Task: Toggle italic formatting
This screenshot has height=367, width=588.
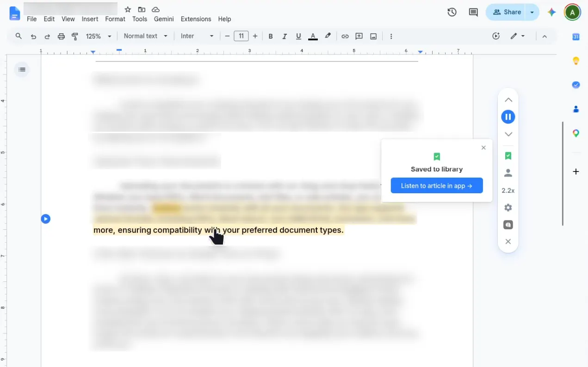Action: pyautogui.click(x=285, y=36)
